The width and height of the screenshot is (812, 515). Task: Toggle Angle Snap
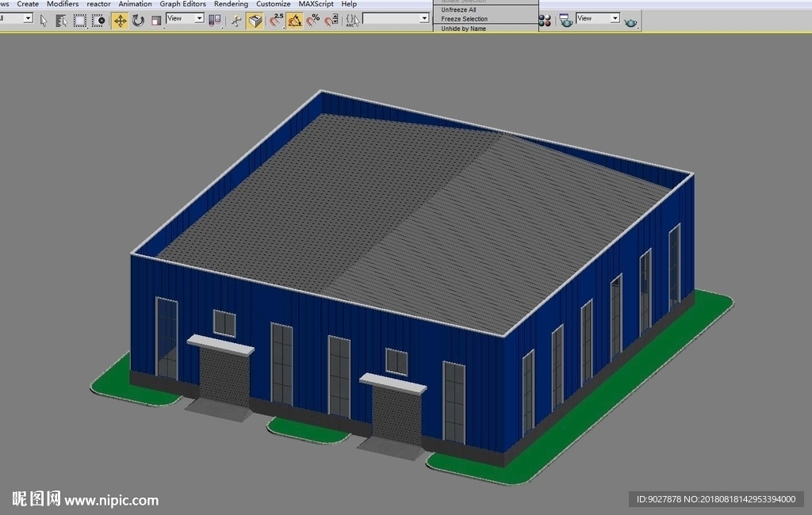(295, 21)
